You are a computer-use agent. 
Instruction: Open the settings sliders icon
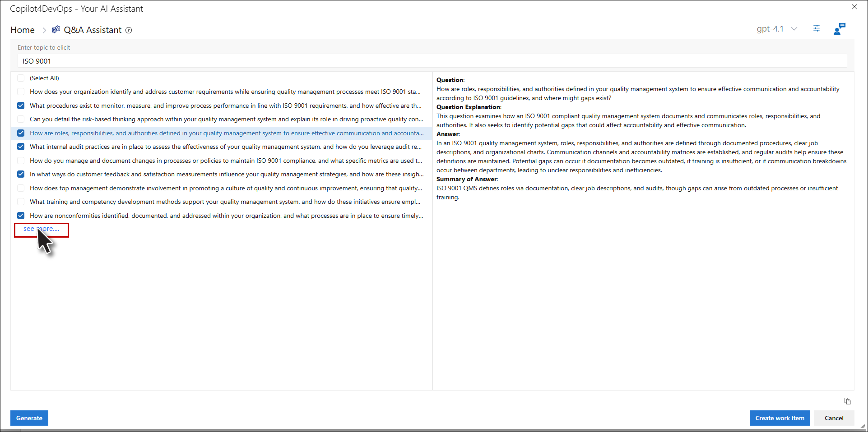[x=816, y=28]
